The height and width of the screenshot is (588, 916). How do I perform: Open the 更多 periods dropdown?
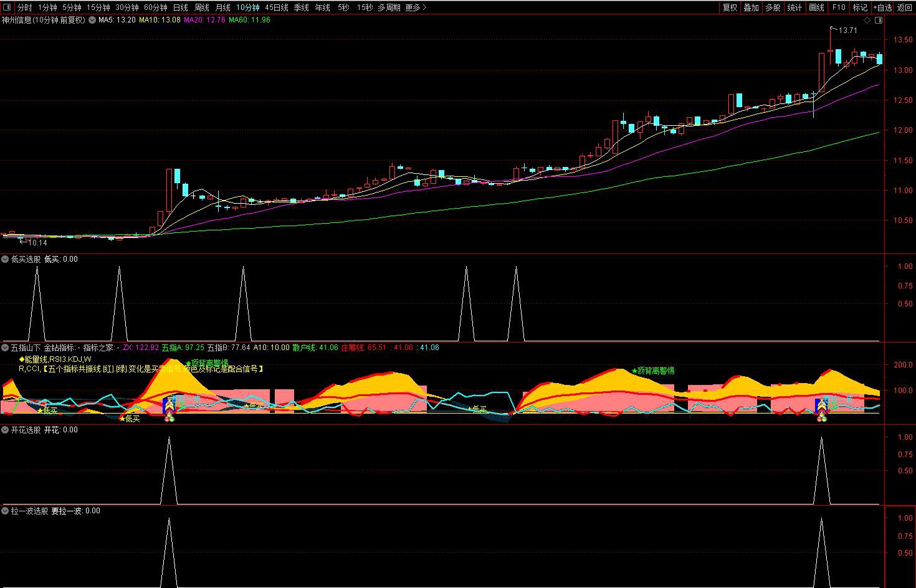click(x=416, y=7)
